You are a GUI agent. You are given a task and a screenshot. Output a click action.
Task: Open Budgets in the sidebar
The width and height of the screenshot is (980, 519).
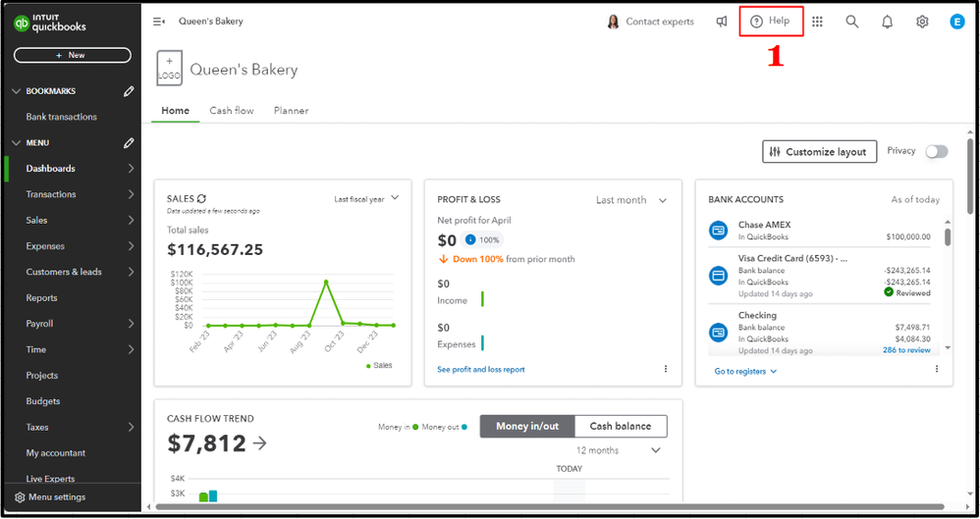(x=43, y=401)
